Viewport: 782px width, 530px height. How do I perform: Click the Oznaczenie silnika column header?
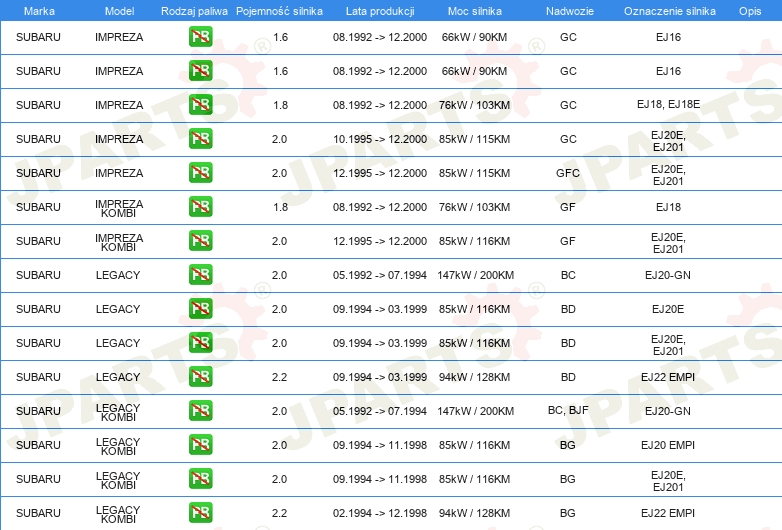click(x=670, y=11)
